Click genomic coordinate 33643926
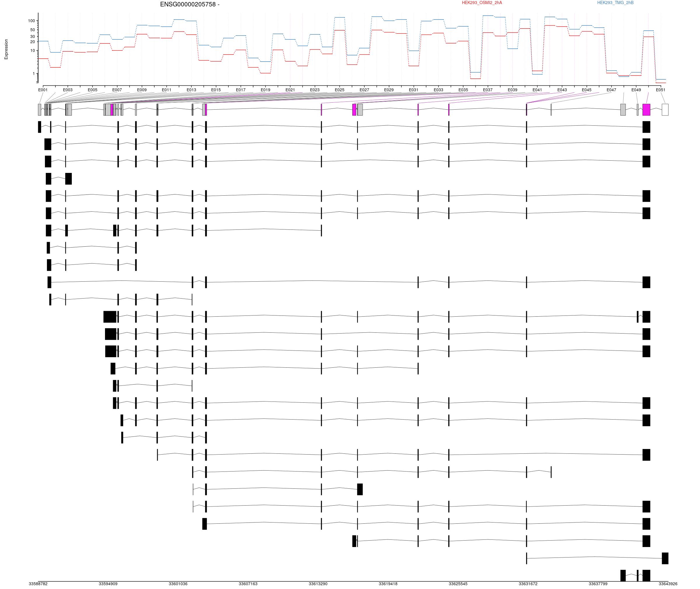 (x=668, y=584)
